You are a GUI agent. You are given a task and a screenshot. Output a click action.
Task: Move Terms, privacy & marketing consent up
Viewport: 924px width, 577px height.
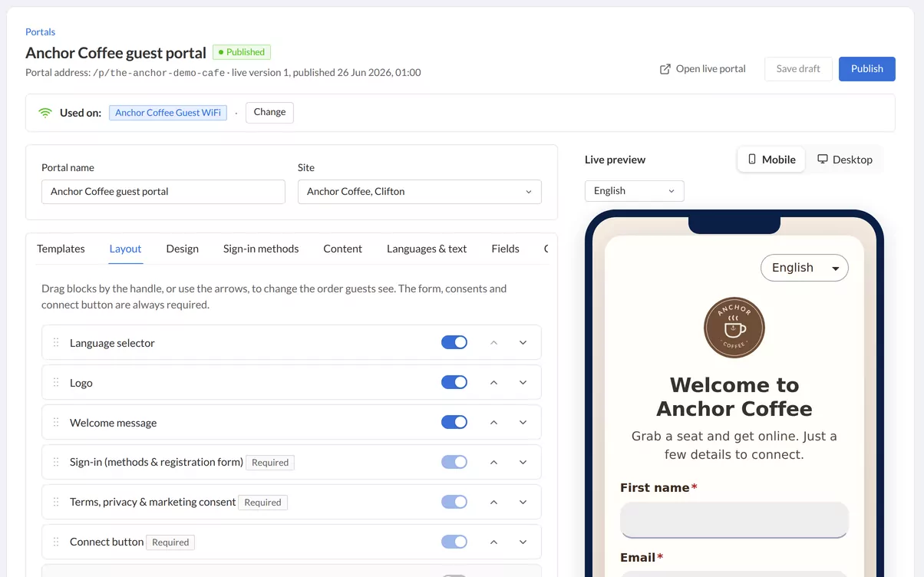pyautogui.click(x=493, y=502)
